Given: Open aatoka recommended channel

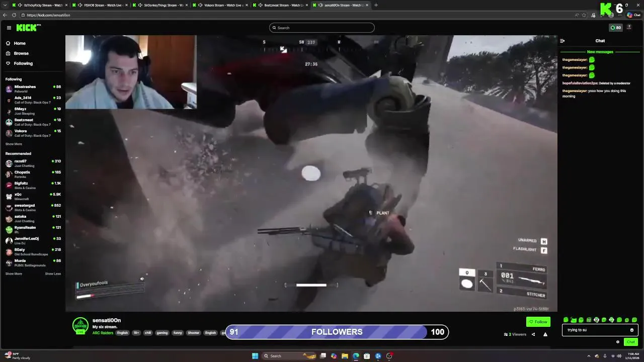Looking at the screenshot, I should [33, 219].
